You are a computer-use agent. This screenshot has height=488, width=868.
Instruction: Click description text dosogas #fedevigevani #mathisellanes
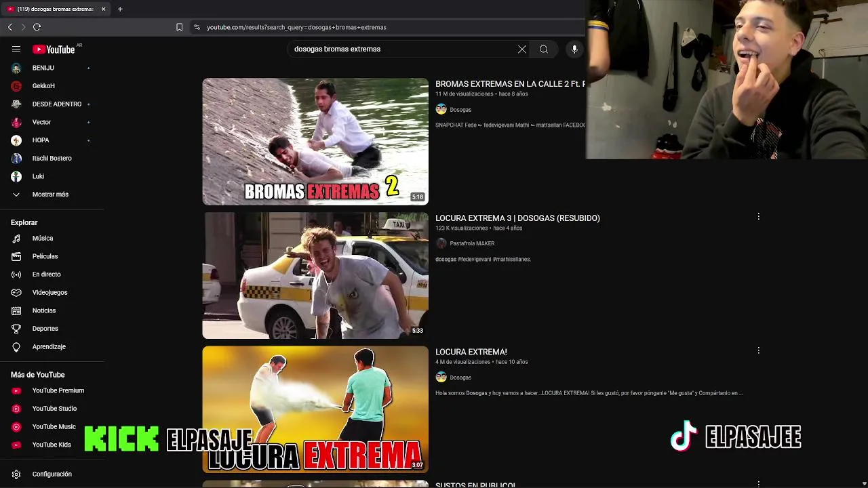(483, 260)
